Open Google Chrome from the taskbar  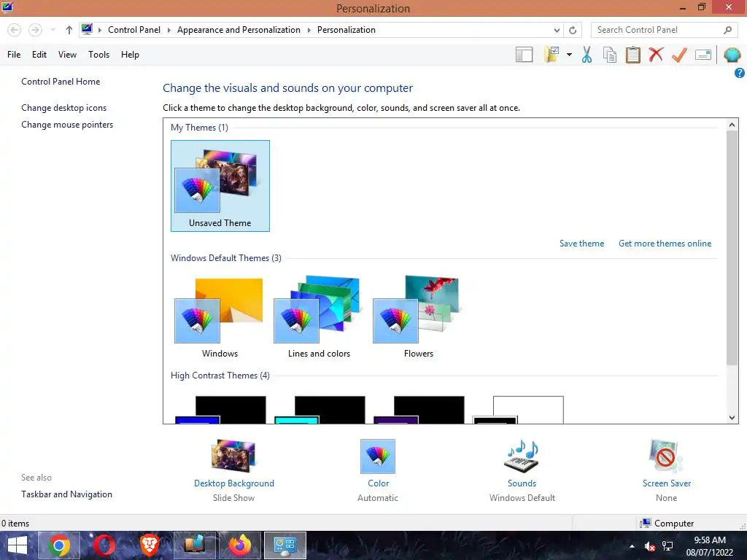coord(58,545)
